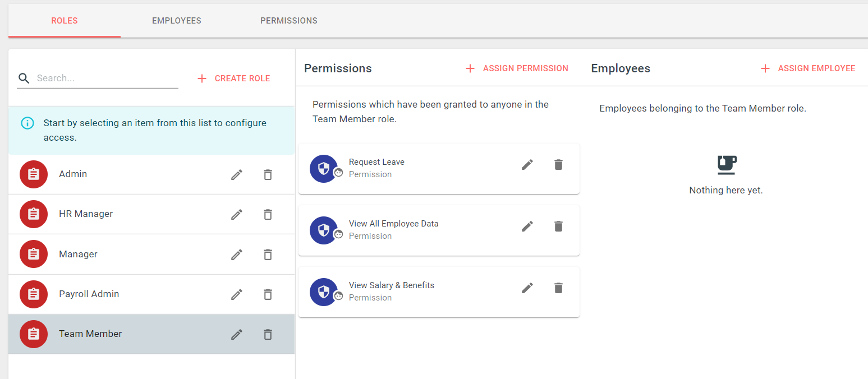
Task: Delete the Admin role trash icon
Action: (268, 175)
